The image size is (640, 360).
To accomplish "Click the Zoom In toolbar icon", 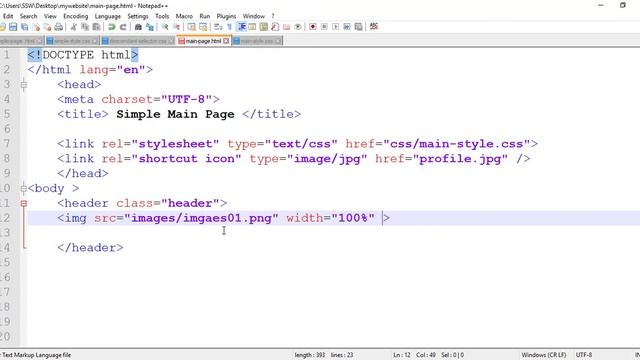I will (x=165, y=27).
